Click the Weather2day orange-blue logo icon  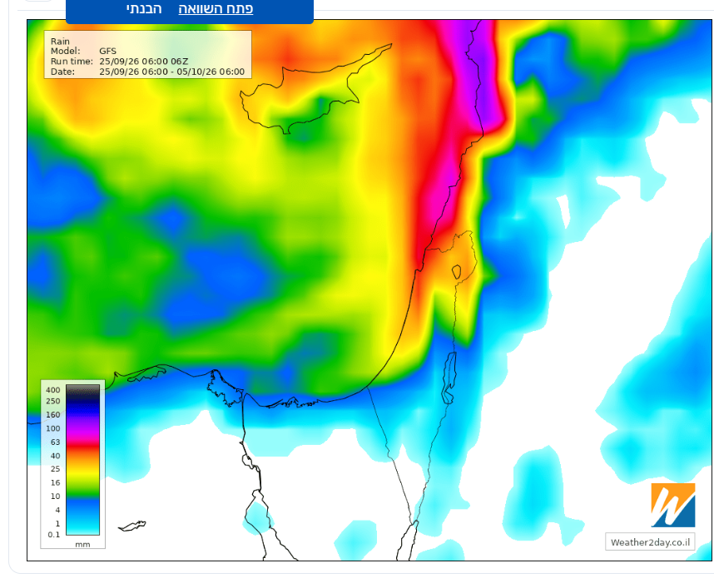point(673,505)
